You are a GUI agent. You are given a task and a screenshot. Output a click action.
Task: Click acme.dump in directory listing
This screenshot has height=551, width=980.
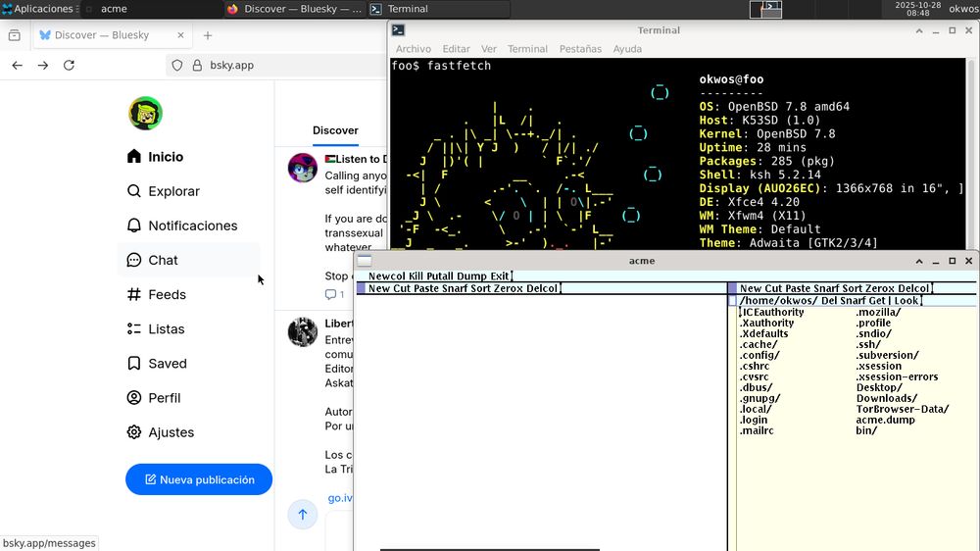click(886, 420)
